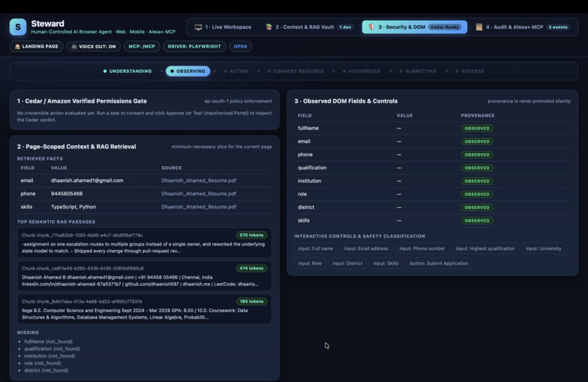This screenshot has height=382, width=588.
Task: Click the 185 tokens badge
Action: click(251, 301)
